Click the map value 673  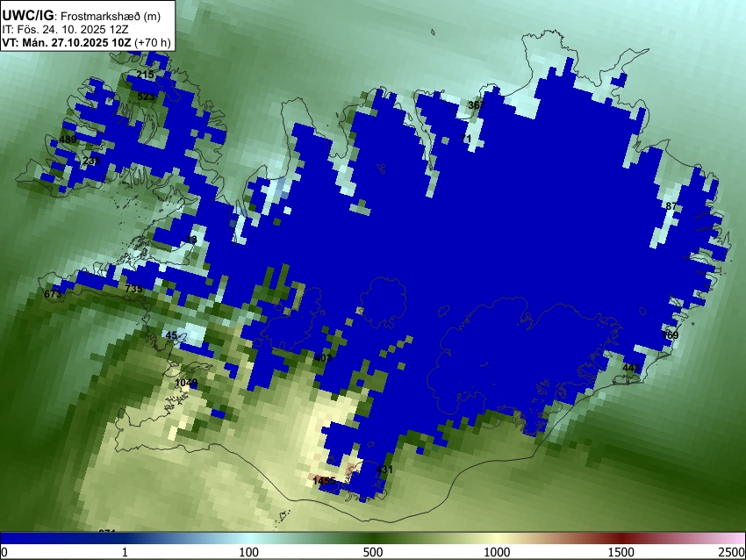(53, 294)
